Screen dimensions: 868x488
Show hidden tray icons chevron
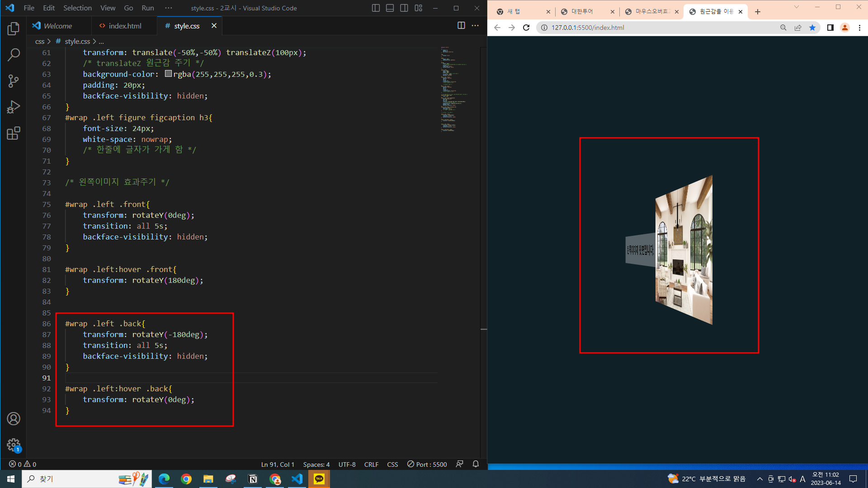[760, 479]
